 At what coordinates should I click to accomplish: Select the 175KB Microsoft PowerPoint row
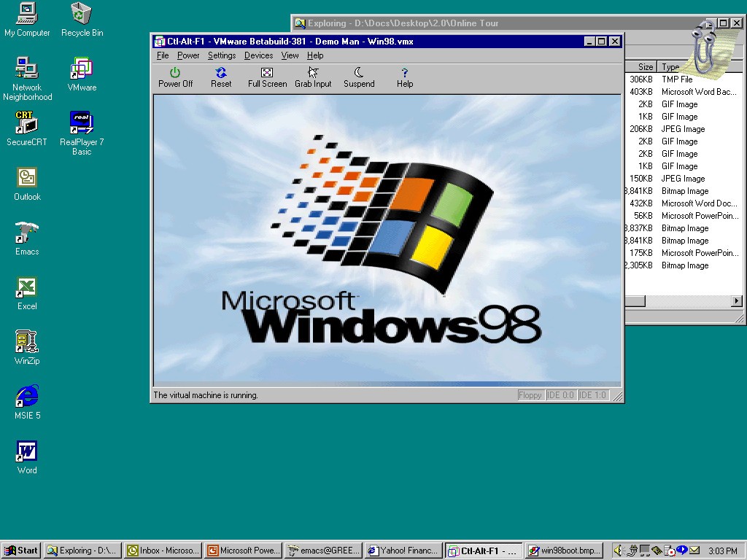click(x=684, y=253)
